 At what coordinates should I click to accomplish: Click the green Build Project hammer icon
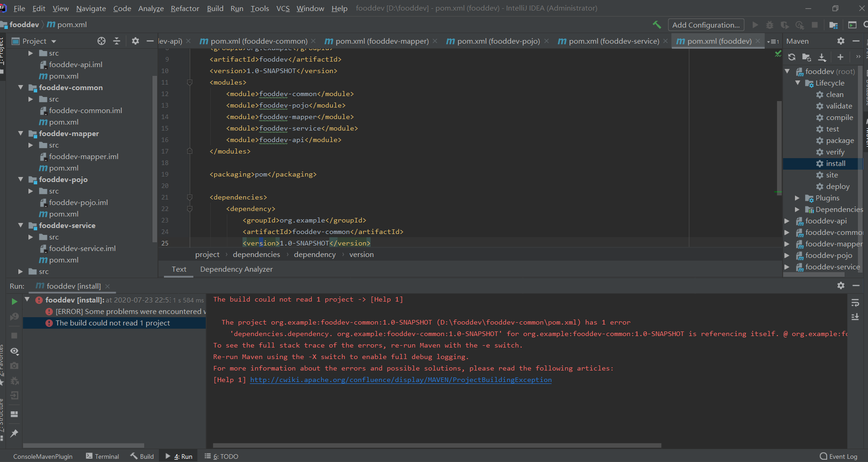(x=657, y=25)
